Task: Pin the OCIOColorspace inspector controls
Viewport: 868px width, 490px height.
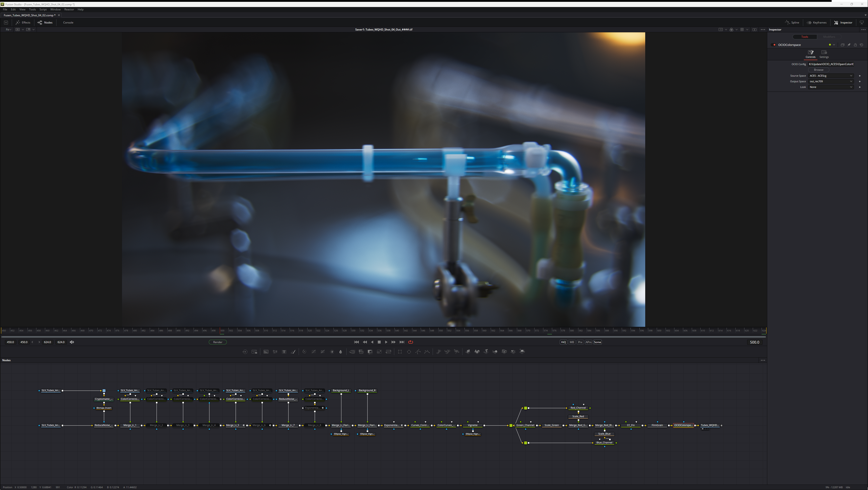Action: point(849,45)
